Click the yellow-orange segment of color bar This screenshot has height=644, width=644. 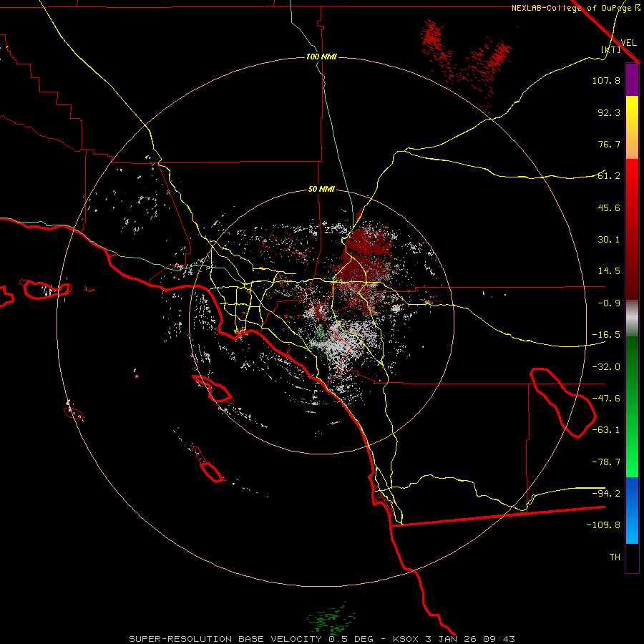coord(632,127)
